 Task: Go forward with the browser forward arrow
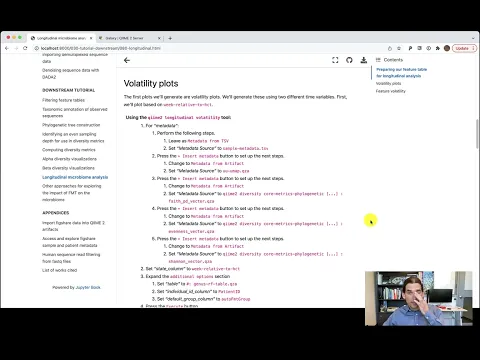(16, 48)
